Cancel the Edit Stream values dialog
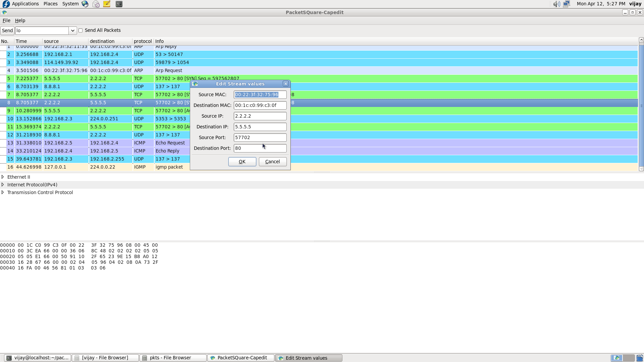The height and width of the screenshot is (362, 644). click(x=273, y=162)
